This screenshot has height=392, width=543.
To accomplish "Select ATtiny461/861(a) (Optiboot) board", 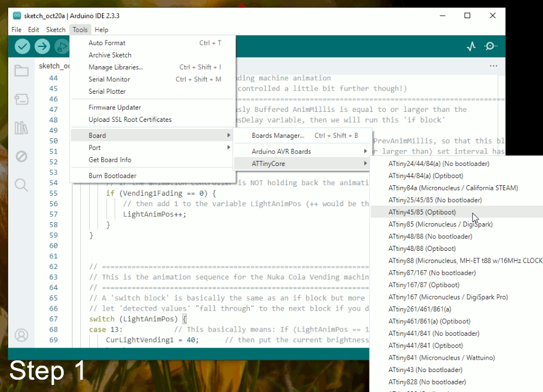I will [x=457, y=321].
